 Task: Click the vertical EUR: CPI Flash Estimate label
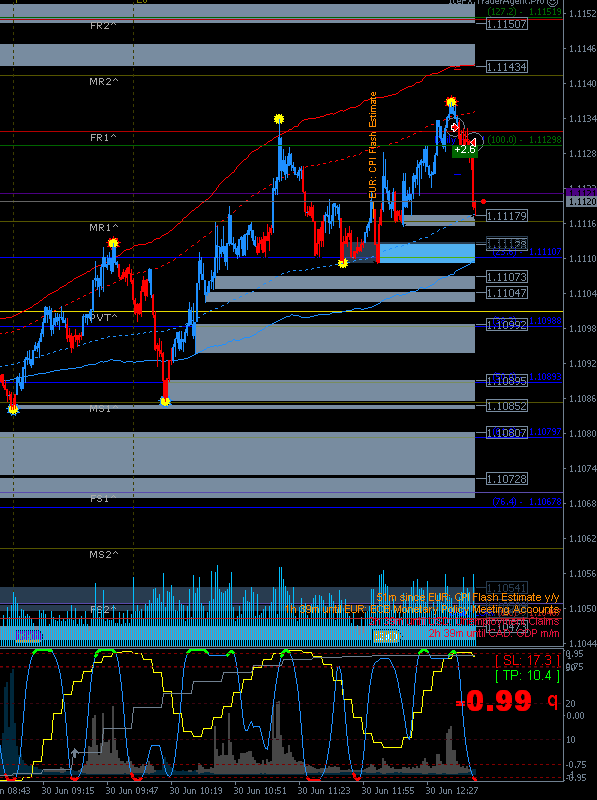(x=373, y=145)
